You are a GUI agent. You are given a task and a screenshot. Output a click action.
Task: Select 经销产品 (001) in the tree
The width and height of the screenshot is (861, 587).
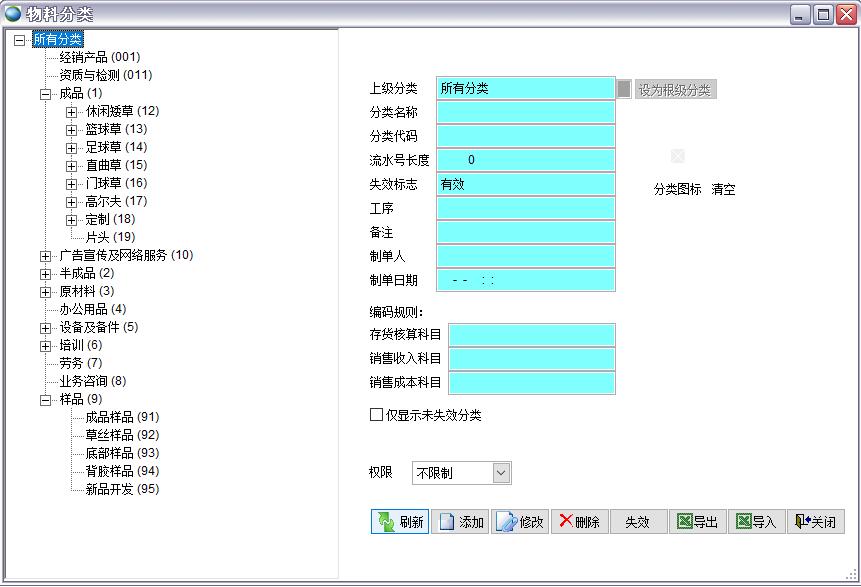click(x=99, y=57)
